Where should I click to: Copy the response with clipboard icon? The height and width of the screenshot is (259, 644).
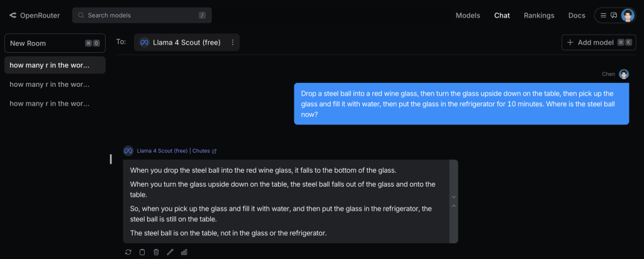pyautogui.click(x=142, y=252)
